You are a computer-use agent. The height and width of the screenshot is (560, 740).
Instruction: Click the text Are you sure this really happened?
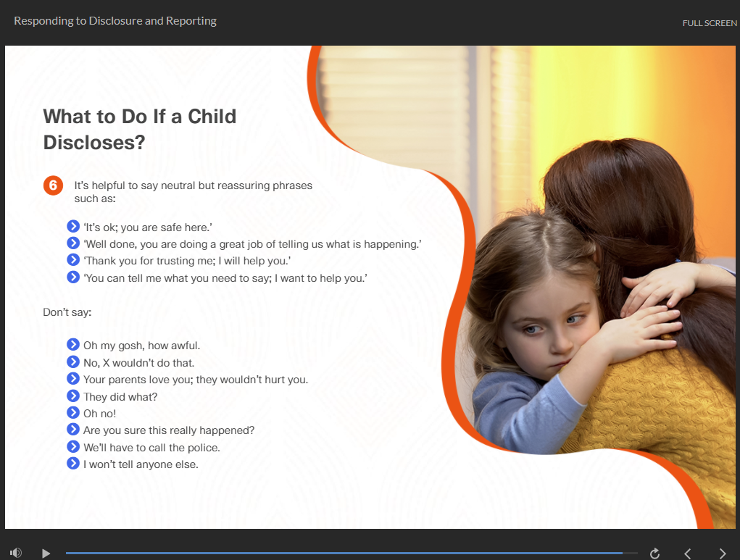169,431
